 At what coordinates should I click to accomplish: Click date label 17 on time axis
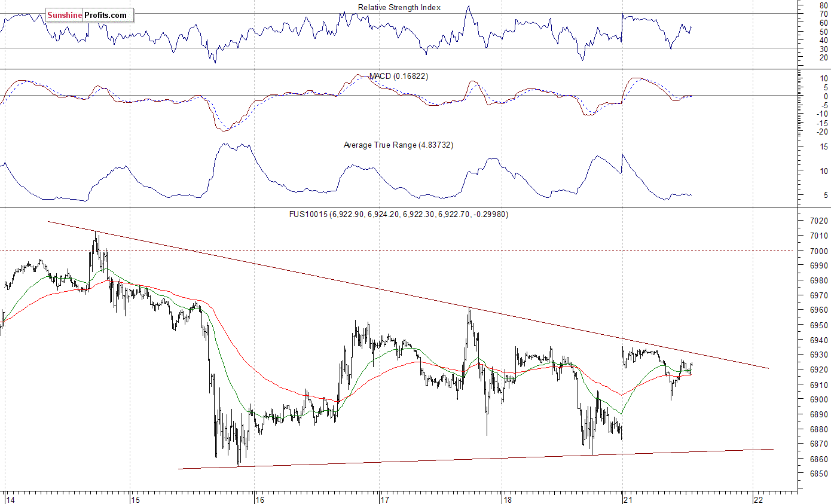[x=385, y=499]
